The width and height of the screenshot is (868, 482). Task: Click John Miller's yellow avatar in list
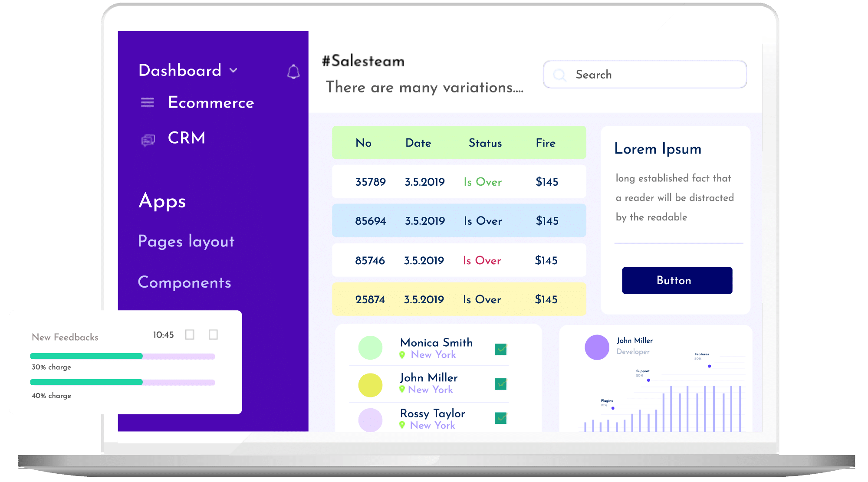coord(370,385)
